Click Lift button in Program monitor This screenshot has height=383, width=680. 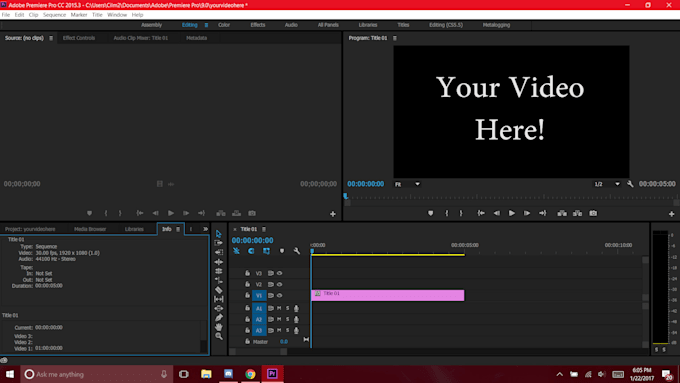pos(562,213)
